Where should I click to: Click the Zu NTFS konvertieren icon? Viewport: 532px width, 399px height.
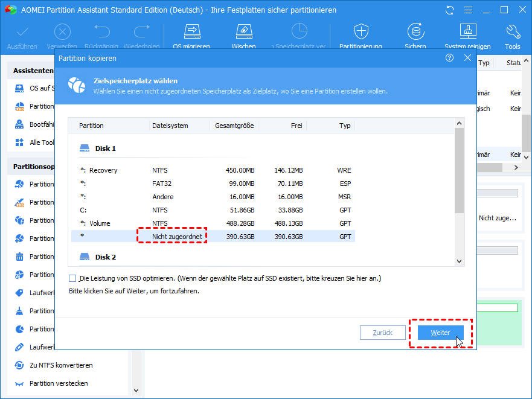click(x=19, y=365)
